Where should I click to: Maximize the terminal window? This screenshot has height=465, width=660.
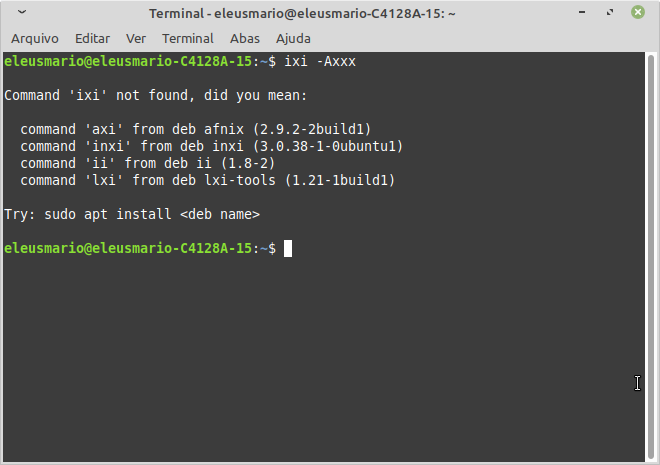(609, 13)
